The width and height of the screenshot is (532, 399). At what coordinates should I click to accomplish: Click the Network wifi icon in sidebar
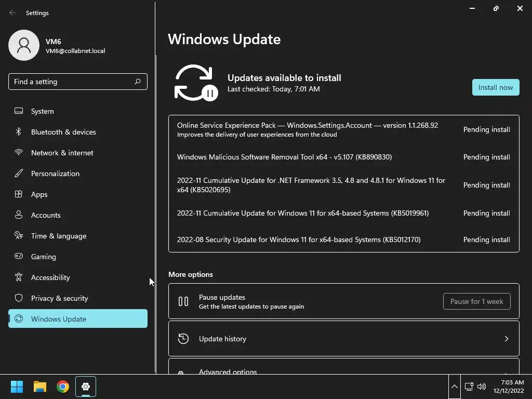coord(19,152)
